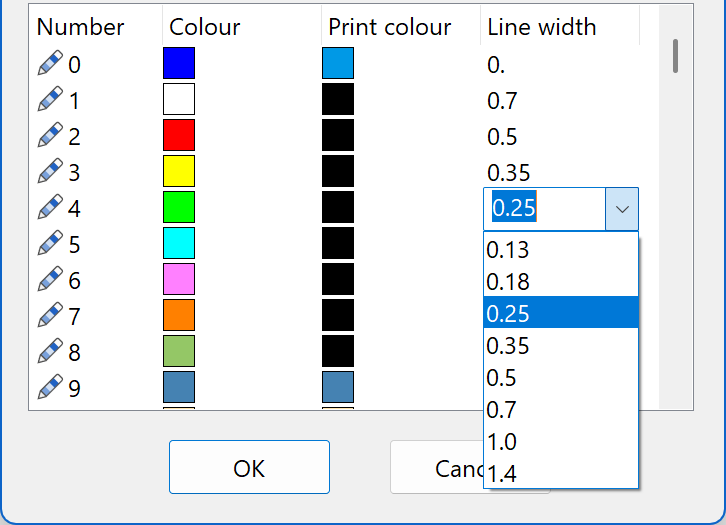Viewport: 726px width, 525px height.
Task: Open the yellow colour swatch of pen 3
Action: click(x=179, y=171)
